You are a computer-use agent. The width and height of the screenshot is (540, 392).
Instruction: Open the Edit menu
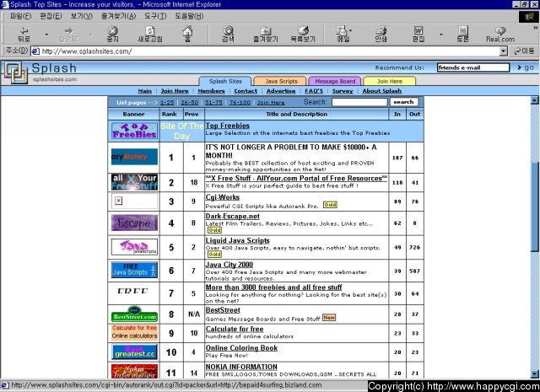(51, 16)
